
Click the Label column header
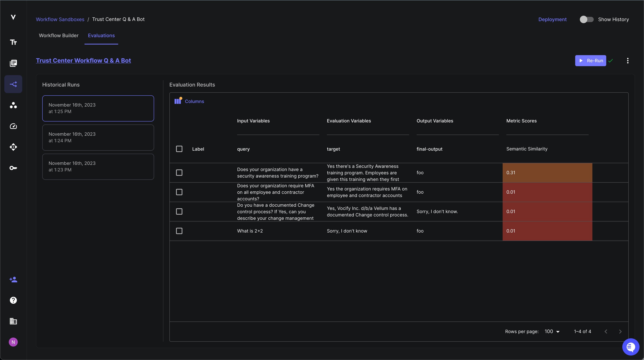pos(198,149)
